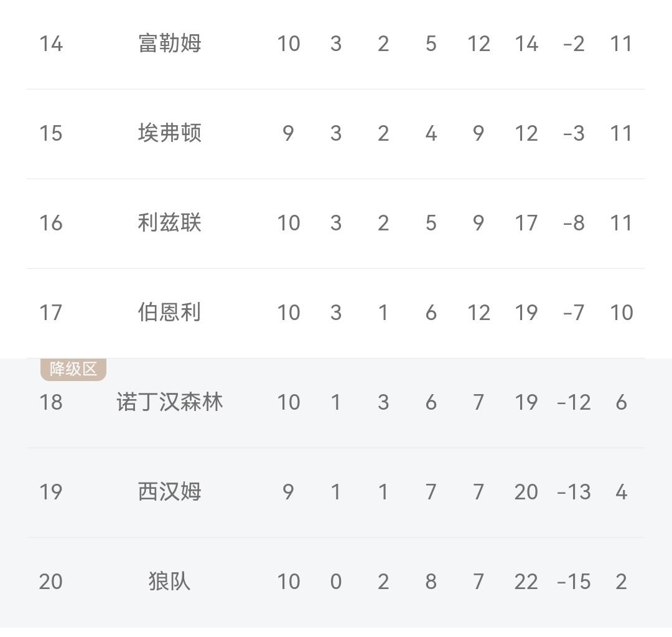This screenshot has width=672, height=637.
Task: Open 诺丁汉森林 team page
Action: [x=169, y=402]
